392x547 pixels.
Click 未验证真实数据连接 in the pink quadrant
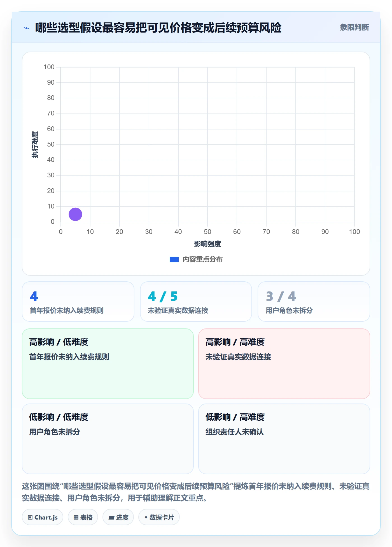[238, 357]
